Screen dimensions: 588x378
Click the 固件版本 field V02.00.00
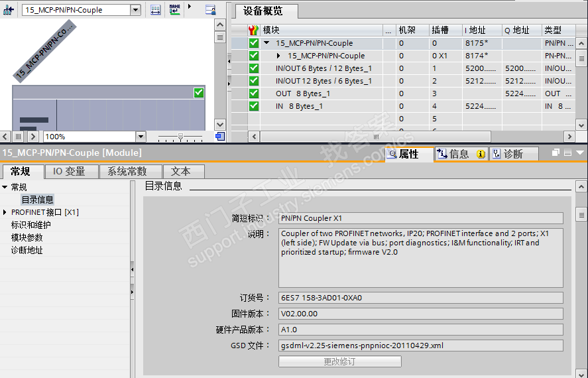pos(421,314)
